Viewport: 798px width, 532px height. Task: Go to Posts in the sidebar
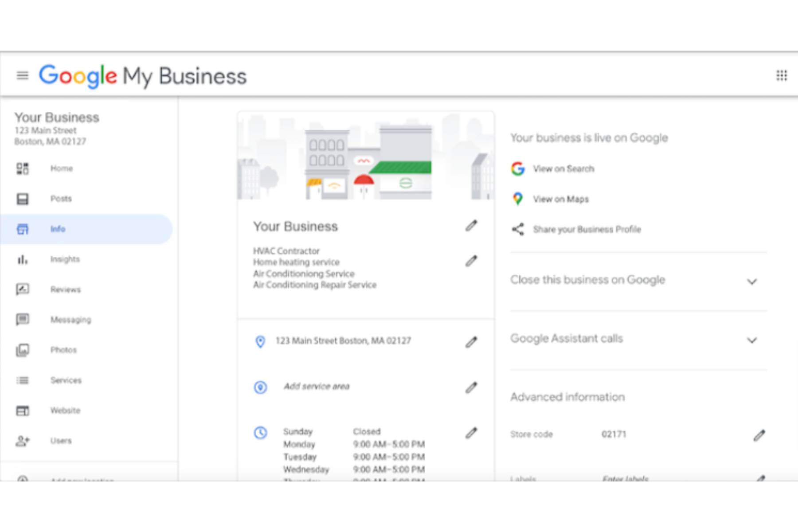click(61, 199)
